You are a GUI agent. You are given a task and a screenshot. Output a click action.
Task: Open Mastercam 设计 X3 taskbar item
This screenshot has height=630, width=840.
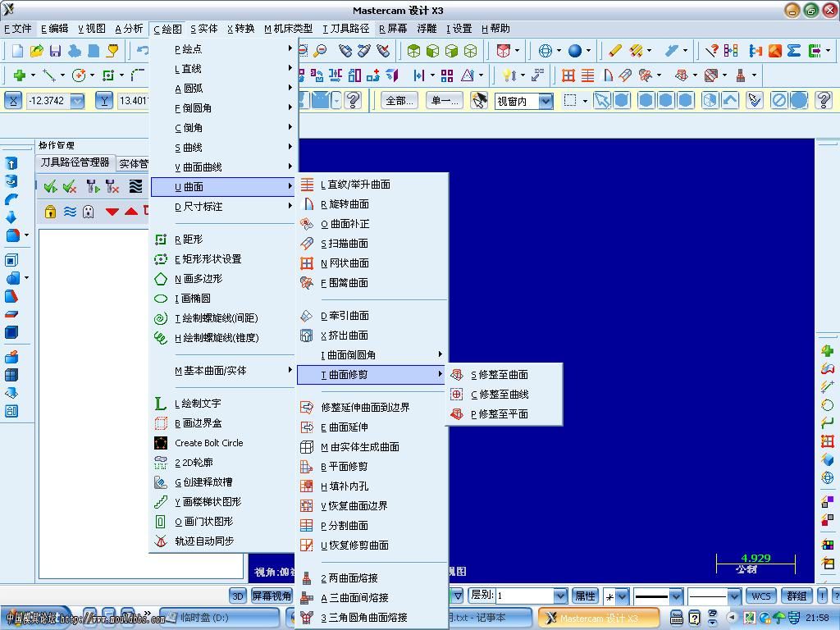(598, 618)
